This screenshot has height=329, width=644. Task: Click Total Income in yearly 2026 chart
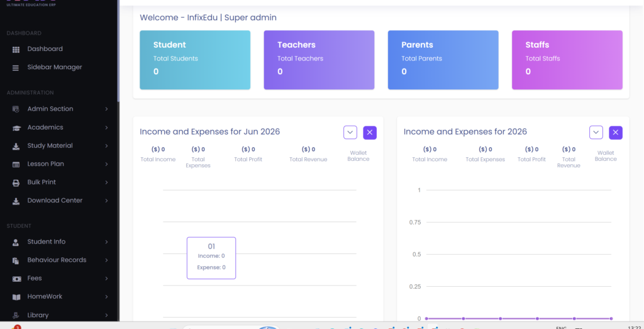point(430,155)
